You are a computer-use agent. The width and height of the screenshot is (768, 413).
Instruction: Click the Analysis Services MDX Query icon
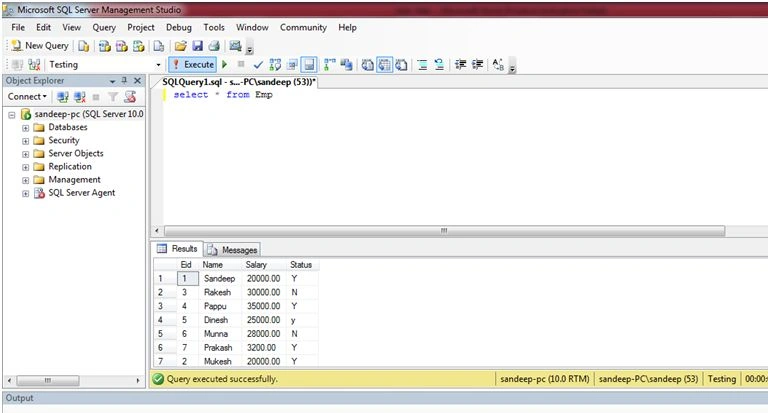104,46
